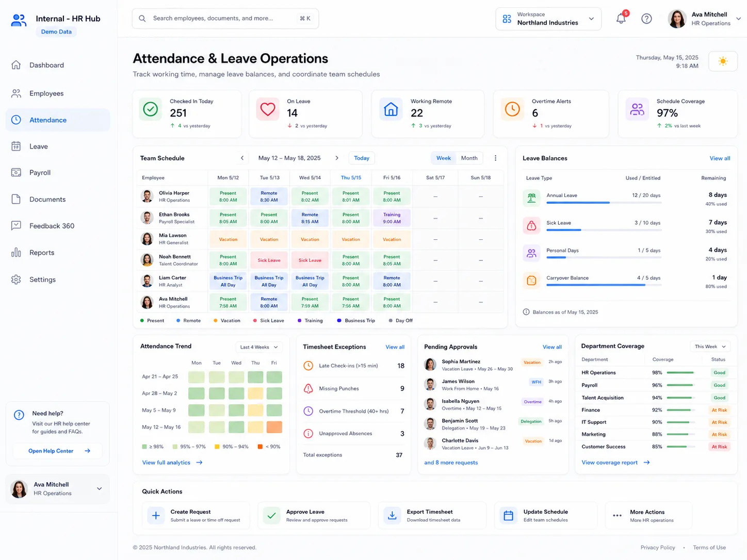The height and width of the screenshot is (560, 747).
Task: Click the Today button
Action: (x=362, y=158)
